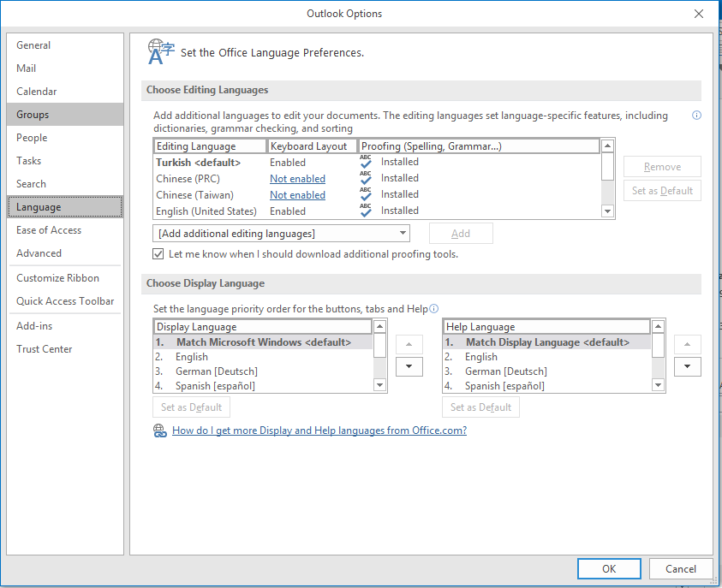Click the Office language preferences icon

click(161, 51)
